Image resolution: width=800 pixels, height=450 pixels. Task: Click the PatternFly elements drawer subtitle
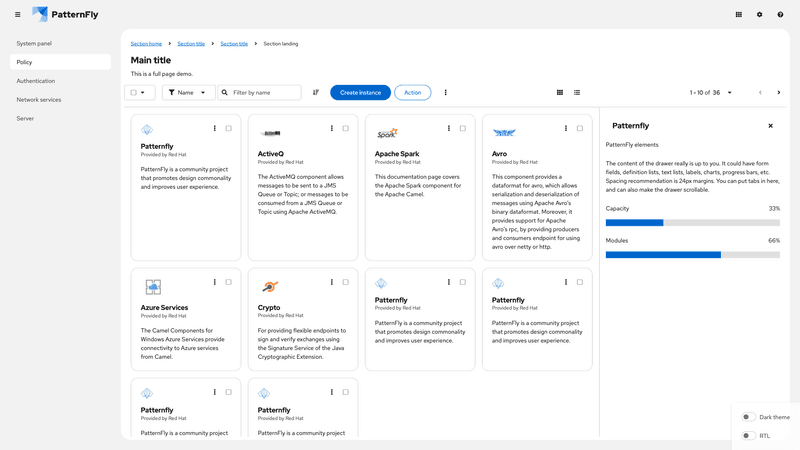[632, 145]
